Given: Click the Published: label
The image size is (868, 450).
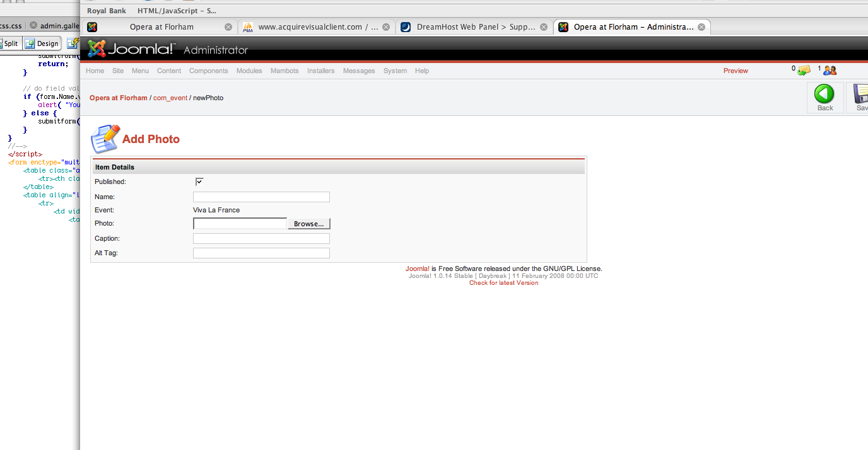Looking at the screenshot, I should point(110,182).
